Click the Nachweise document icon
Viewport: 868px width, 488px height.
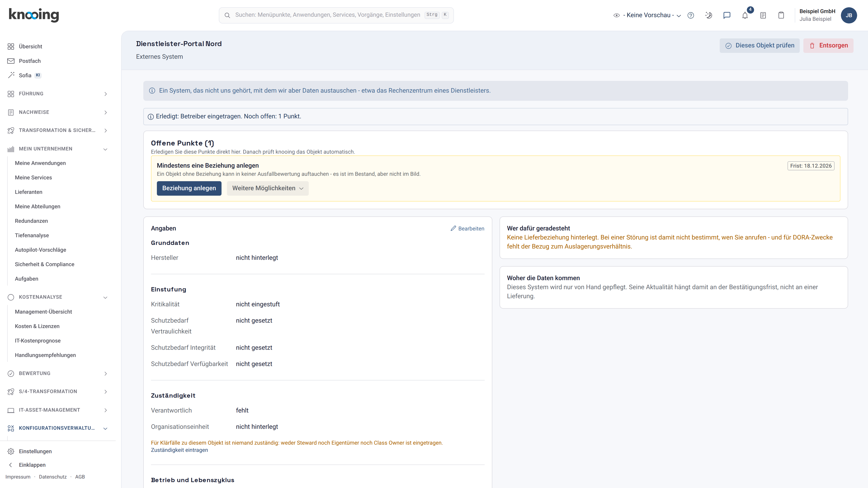coord(11,112)
